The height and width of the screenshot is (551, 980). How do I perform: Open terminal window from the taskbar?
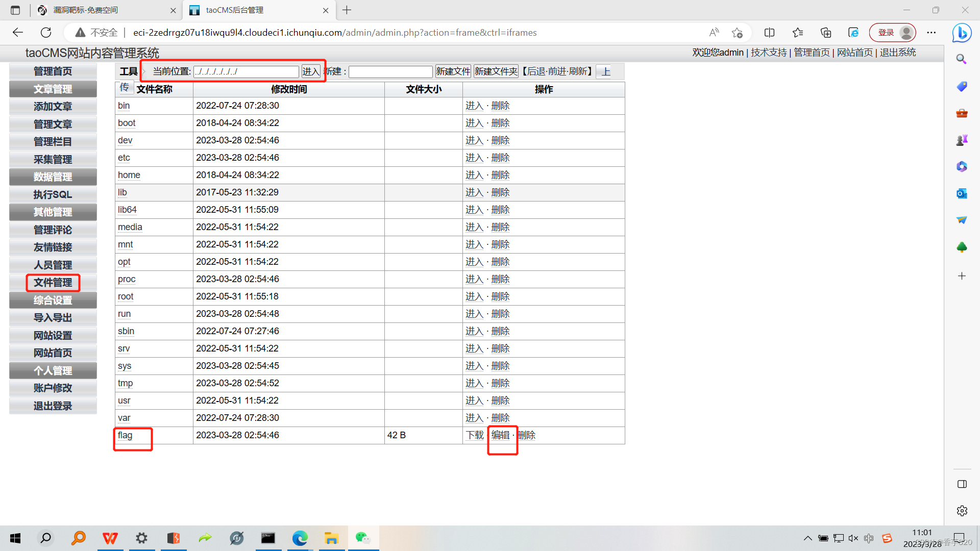click(x=268, y=538)
